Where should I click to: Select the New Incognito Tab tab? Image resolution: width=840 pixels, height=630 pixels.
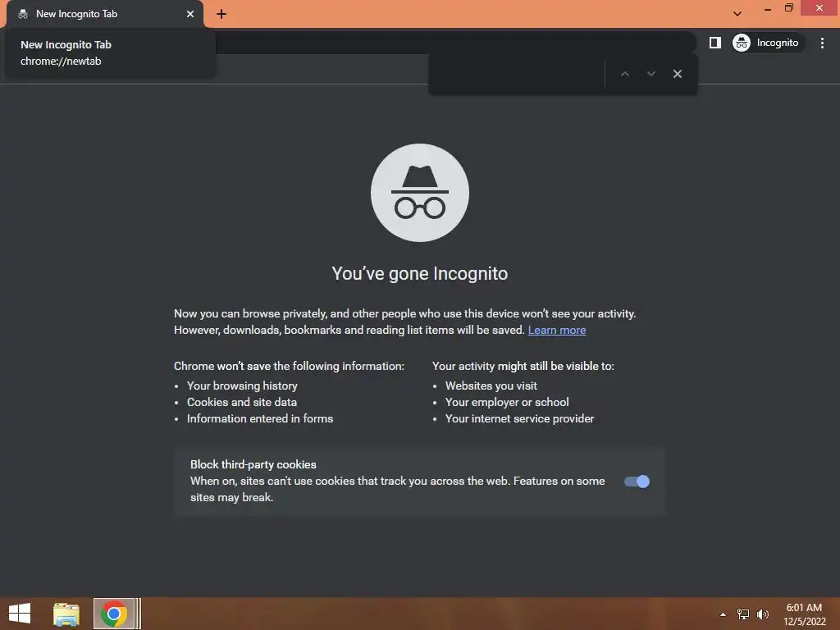click(105, 14)
